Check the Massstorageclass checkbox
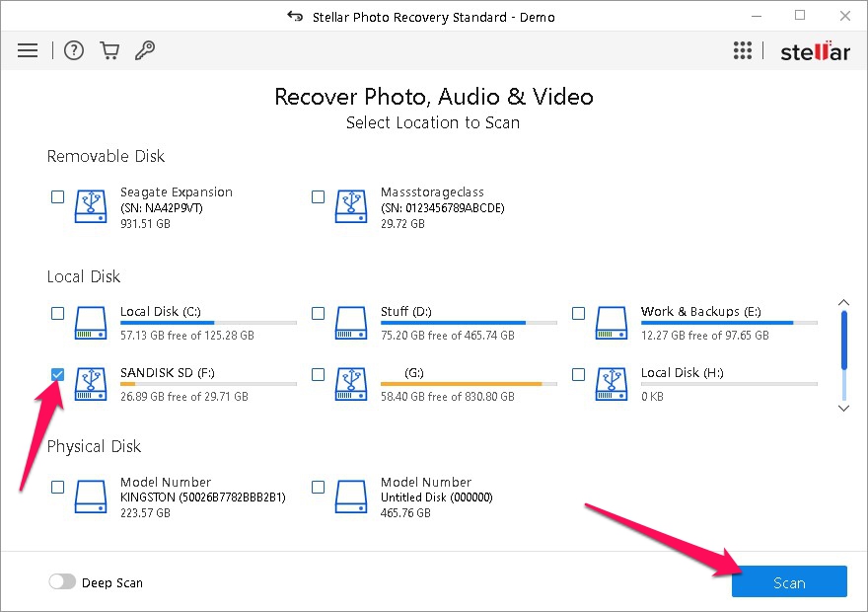 point(318,196)
